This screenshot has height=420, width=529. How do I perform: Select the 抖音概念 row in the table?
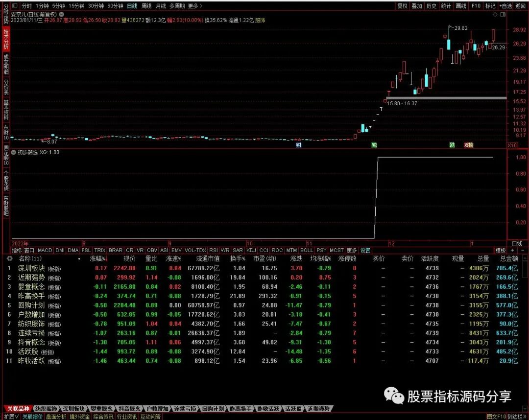pos(263,342)
